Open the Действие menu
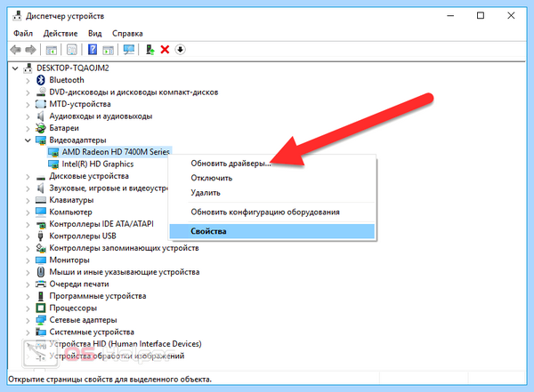 pyautogui.click(x=61, y=34)
